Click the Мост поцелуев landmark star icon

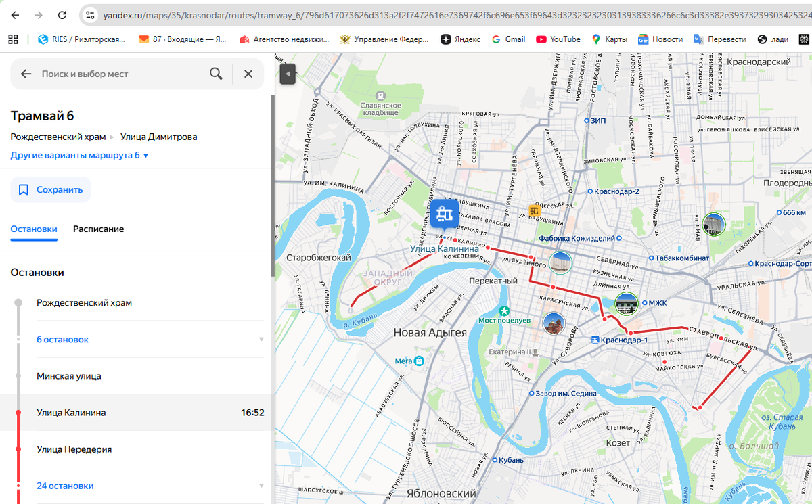pyautogui.click(x=504, y=311)
